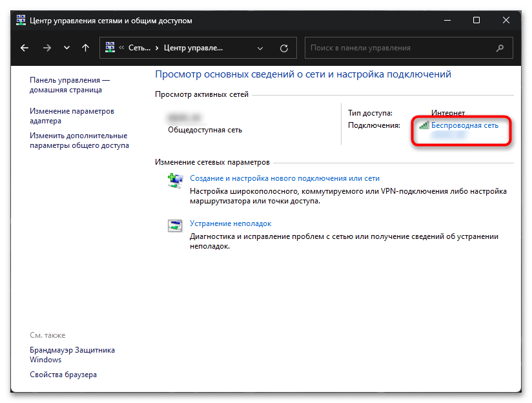Click the 'Общедоступная сеть' text

205,130
